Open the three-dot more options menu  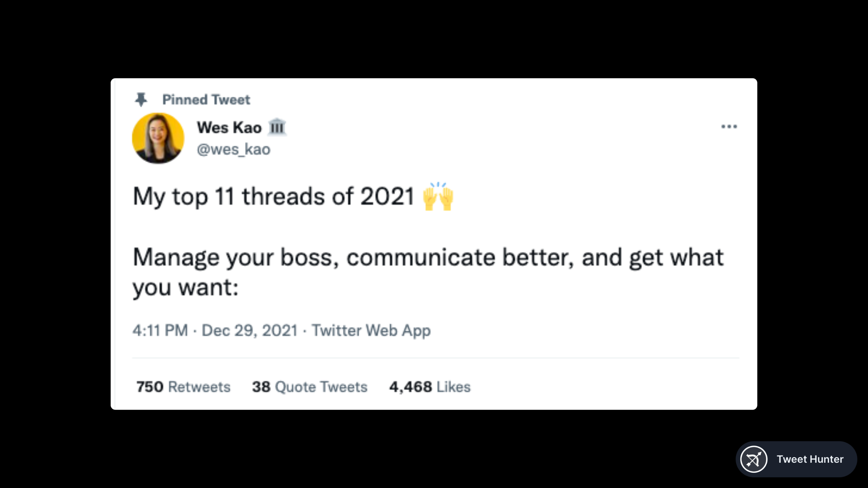[729, 127]
